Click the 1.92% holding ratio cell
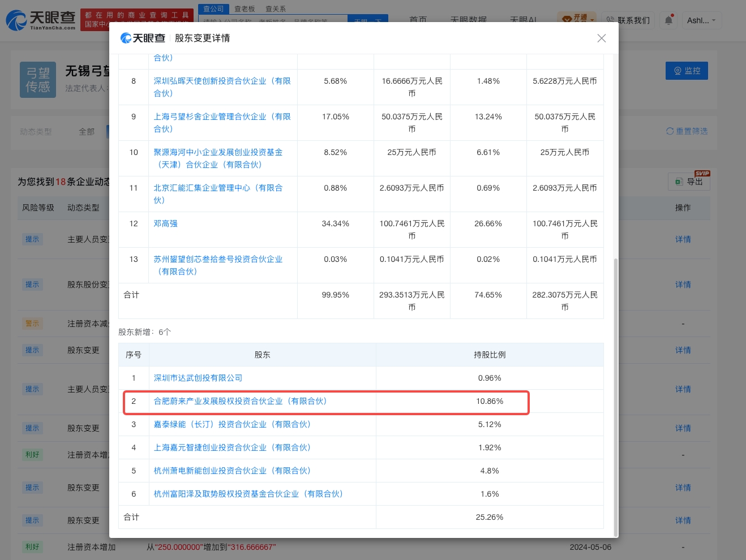 (490, 447)
